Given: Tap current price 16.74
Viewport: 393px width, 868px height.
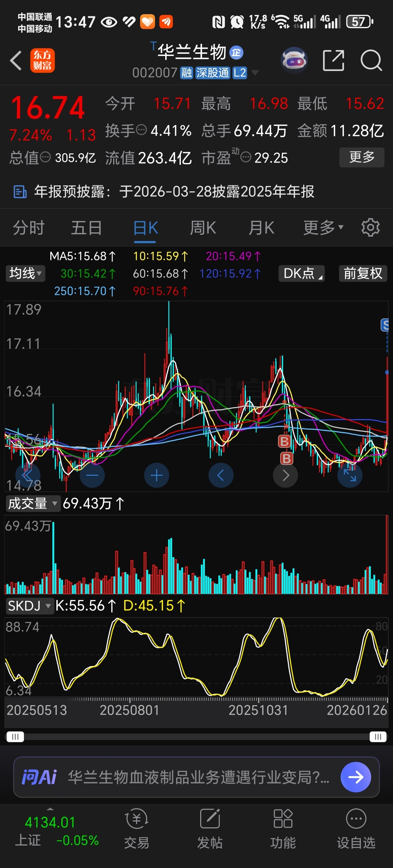Looking at the screenshot, I should click(x=48, y=108).
